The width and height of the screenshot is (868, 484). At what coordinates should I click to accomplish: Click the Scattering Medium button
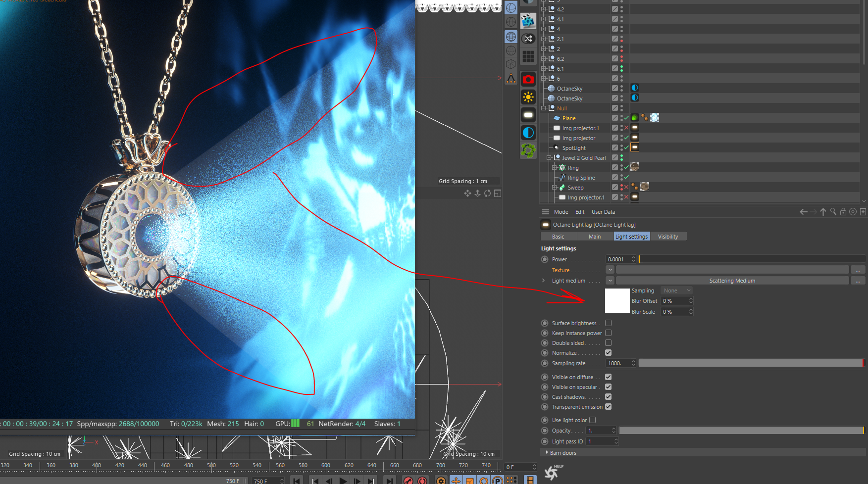(732, 281)
